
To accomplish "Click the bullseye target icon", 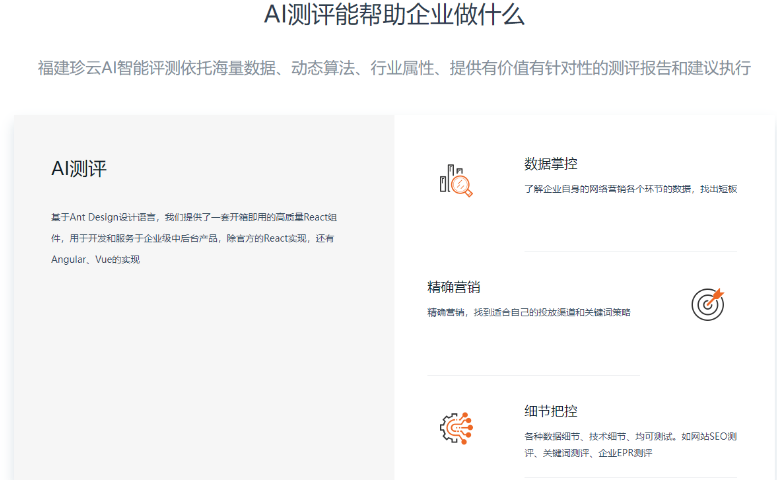I will click(x=708, y=304).
